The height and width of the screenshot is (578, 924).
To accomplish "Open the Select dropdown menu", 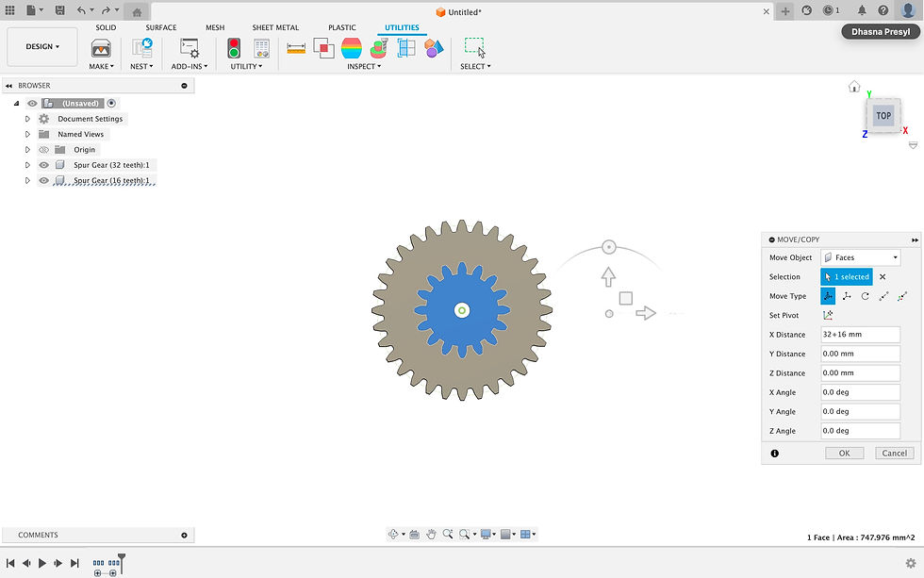I will [475, 67].
